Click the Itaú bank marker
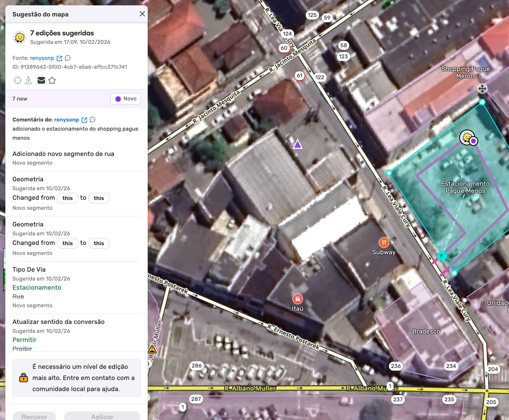 297,299
